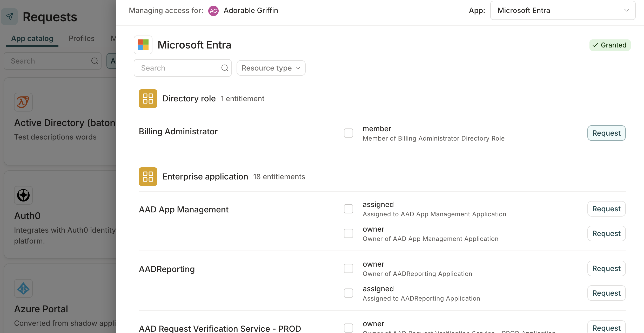This screenshot has width=644, height=333.
Task: Request AADReporting owner entitlement
Action: click(606, 268)
